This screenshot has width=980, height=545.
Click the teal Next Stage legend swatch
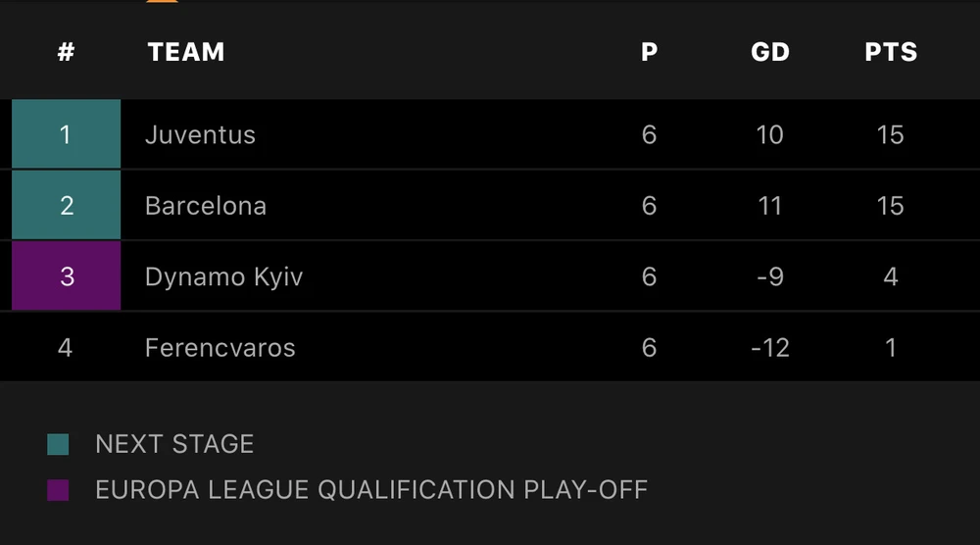pyautogui.click(x=58, y=445)
